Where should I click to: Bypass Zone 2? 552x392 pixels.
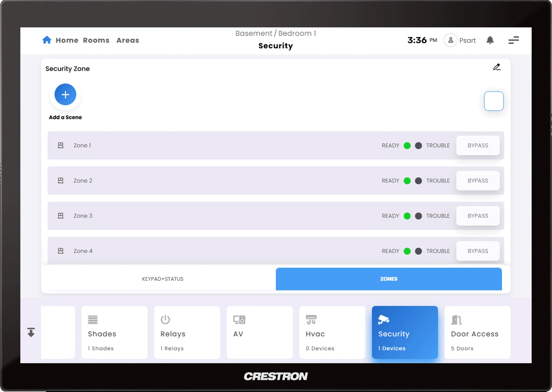(478, 181)
